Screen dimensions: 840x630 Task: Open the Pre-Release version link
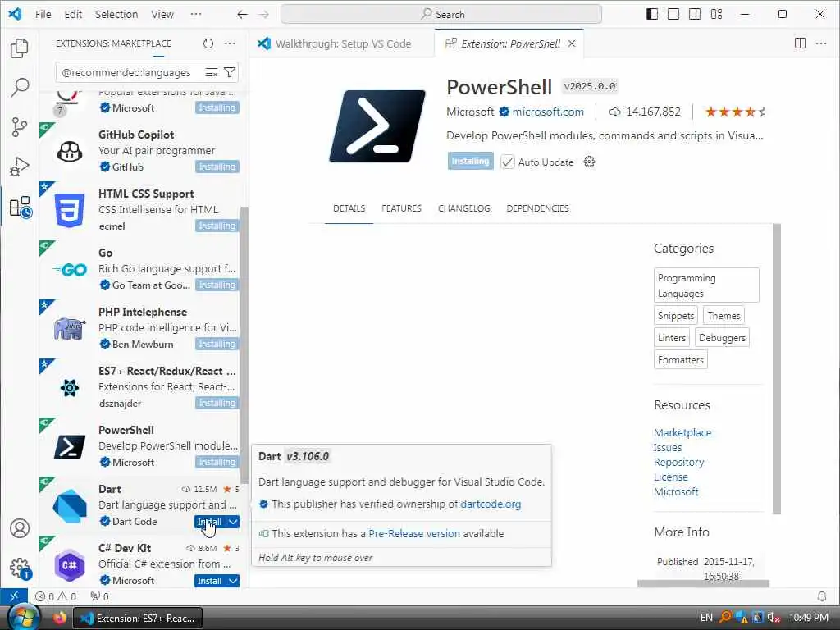[x=414, y=533]
